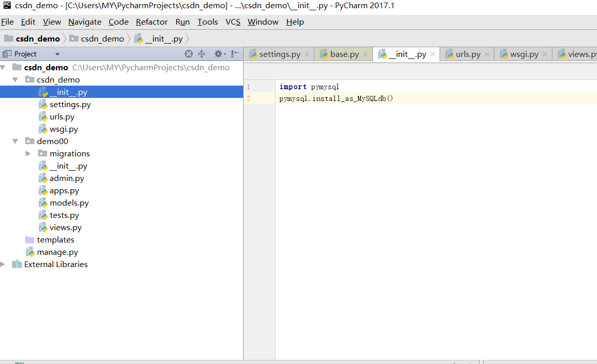Screen dimensions: 597x364
Task: Close the wsgi.py tab
Action: point(545,54)
